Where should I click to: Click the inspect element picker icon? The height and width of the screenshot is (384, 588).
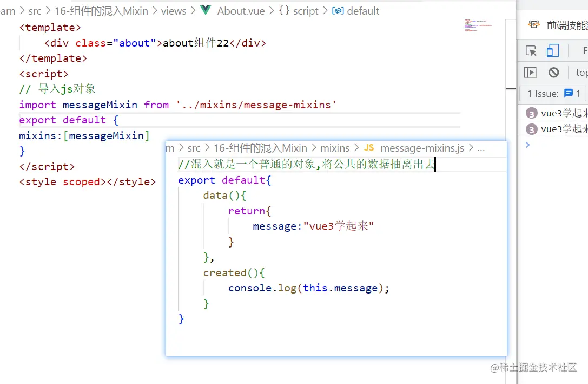coord(531,50)
